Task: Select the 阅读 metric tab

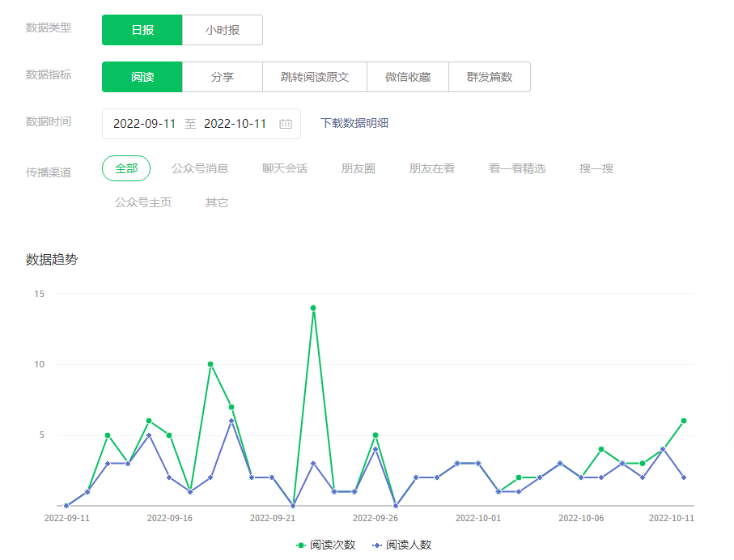Action: point(142,77)
